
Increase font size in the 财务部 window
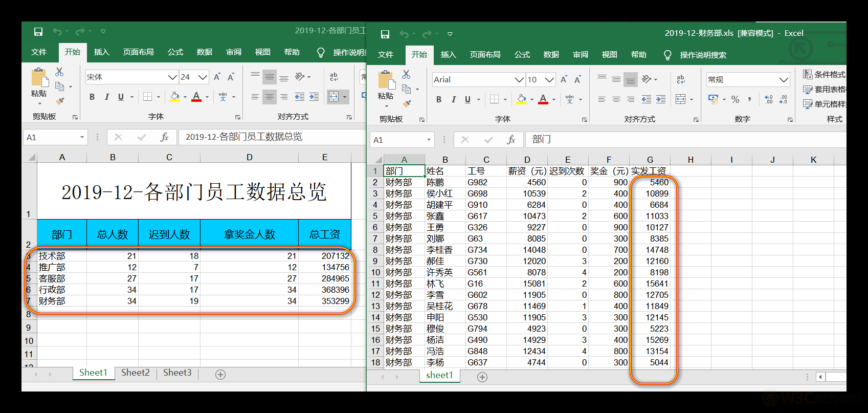pos(564,80)
